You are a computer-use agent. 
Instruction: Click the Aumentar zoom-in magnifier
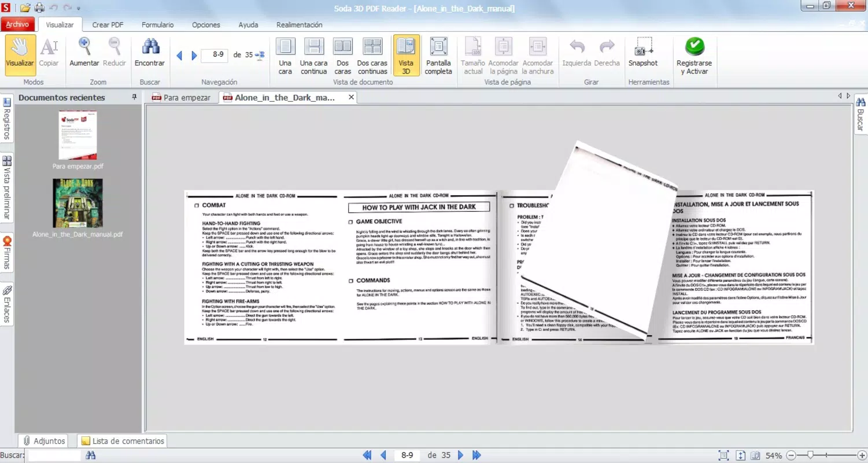84,52
